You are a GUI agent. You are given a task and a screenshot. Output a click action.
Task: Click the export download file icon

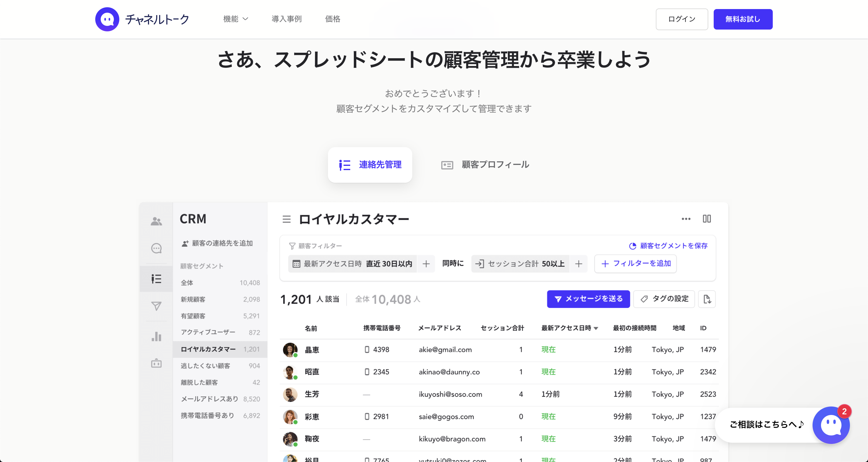[707, 299]
